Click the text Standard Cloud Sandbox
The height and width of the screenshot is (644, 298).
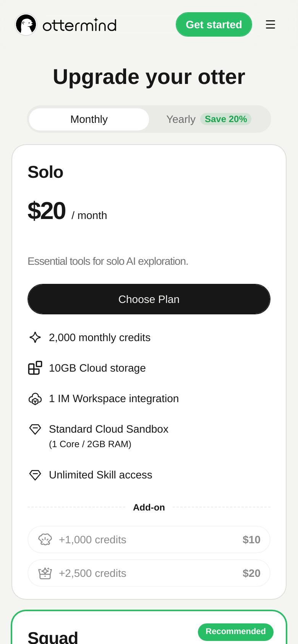(109, 429)
